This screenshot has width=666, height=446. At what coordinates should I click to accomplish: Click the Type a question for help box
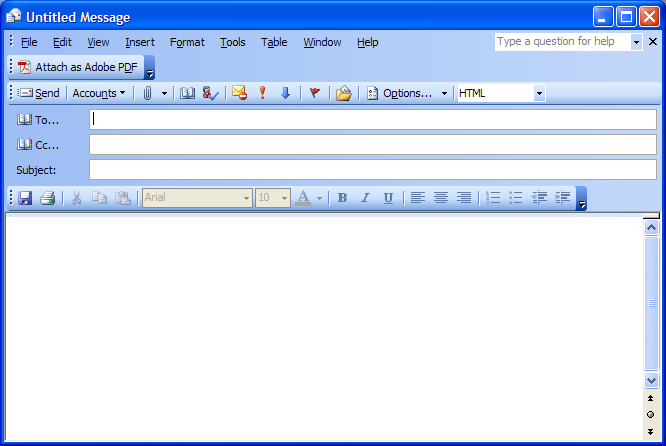[x=562, y=42]
